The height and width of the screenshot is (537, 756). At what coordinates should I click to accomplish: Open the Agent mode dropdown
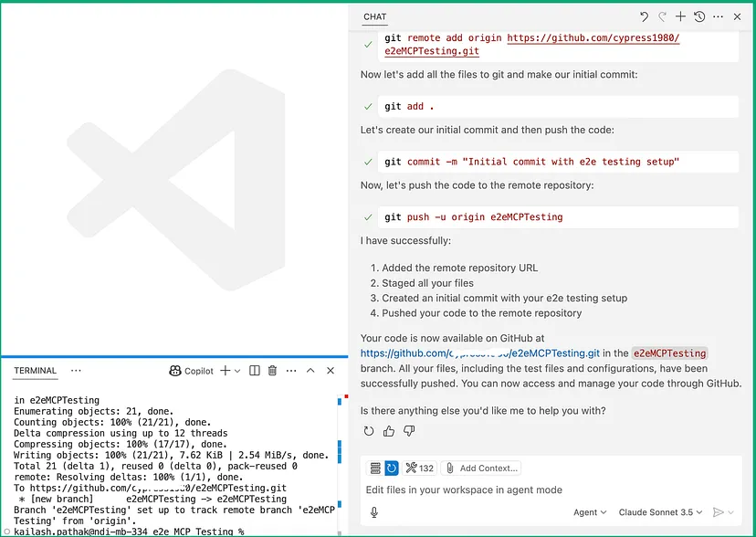(590, 512)
